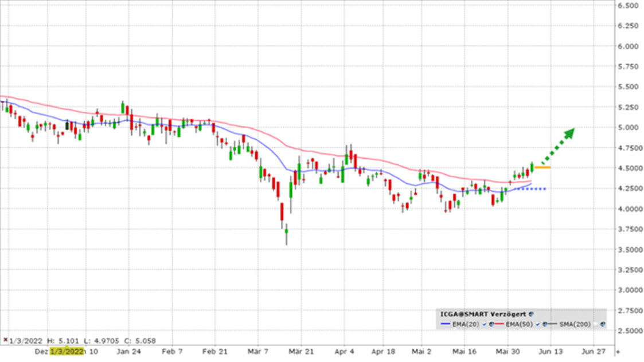Click the Jun 27 date label
Image resolution: width=644 pixels, height=362 pixels.
[594, 351]
